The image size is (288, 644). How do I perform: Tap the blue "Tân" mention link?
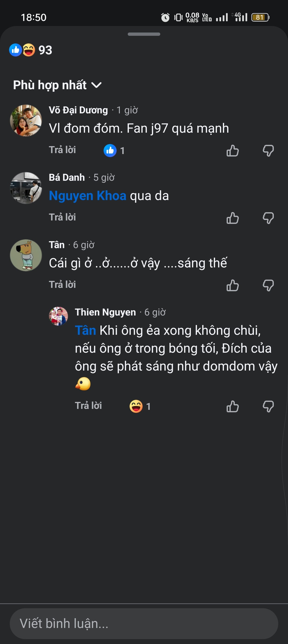85,331
